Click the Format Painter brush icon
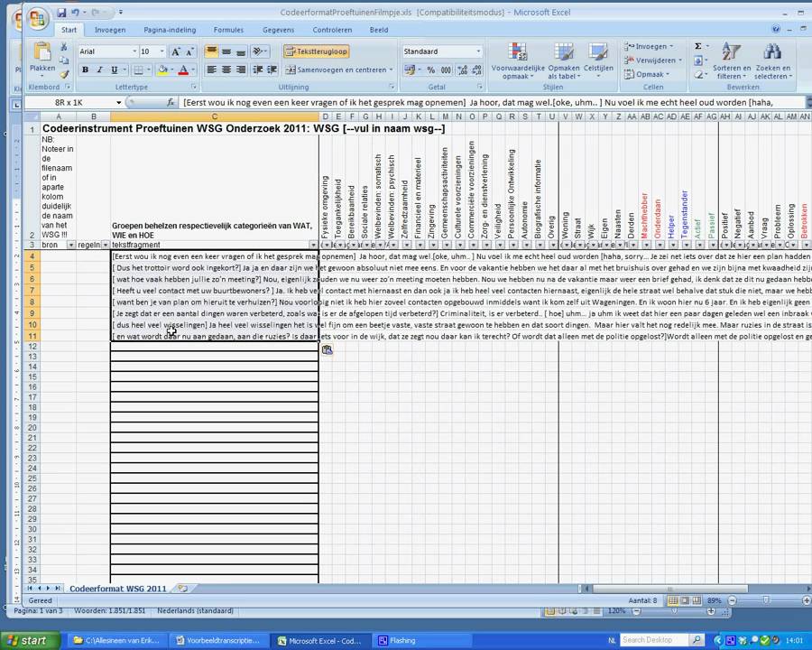Image resolution: width=812 pixels, height=650 pixels. click(64, 74)
